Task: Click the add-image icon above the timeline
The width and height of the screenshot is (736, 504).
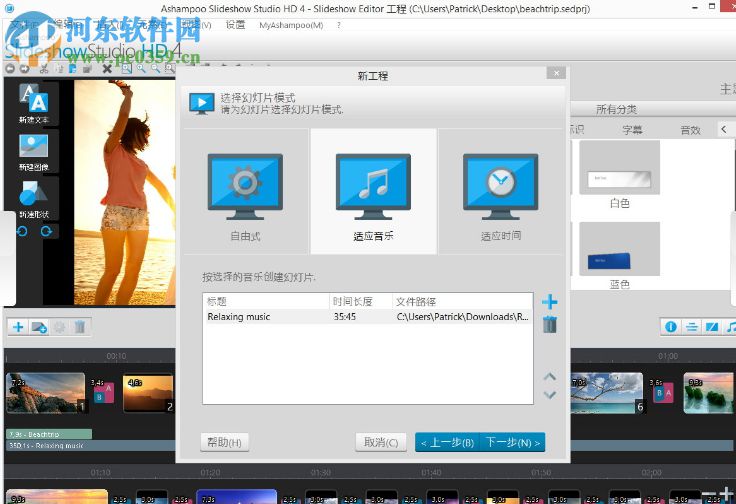Action: click(x=39, y=327)
